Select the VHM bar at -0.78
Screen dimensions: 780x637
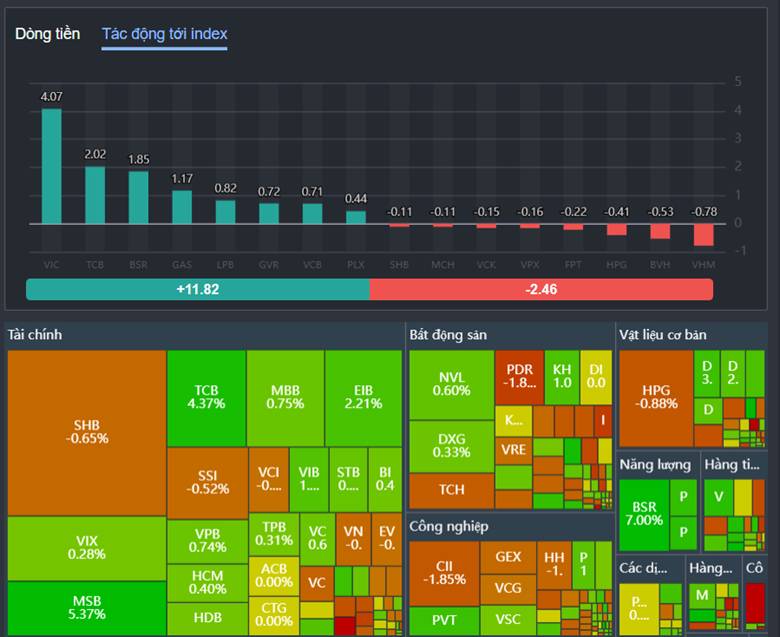tap(703, 234)
